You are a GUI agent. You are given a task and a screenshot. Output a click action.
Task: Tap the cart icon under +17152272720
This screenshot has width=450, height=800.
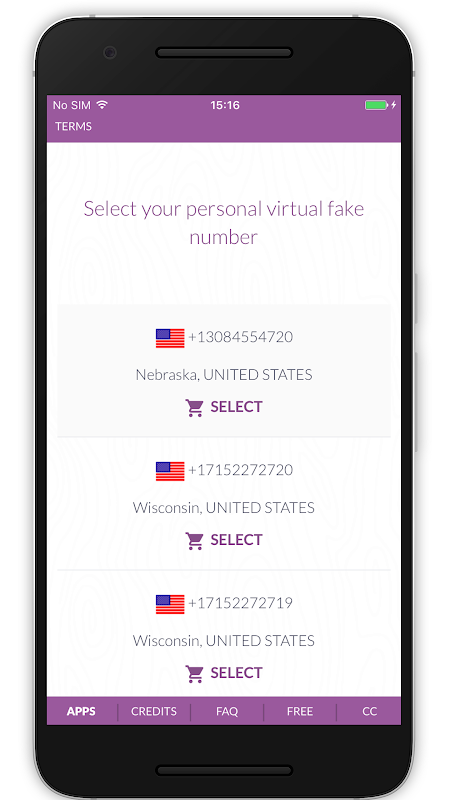194,541
